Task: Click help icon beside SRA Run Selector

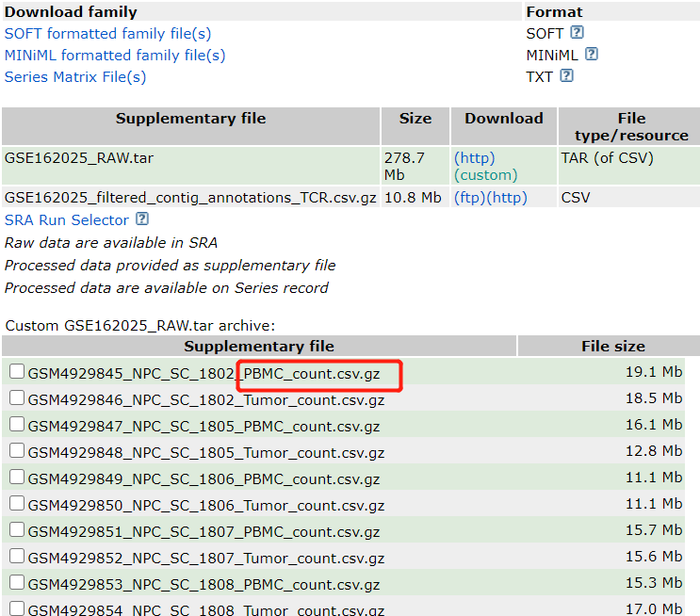Action: pyautogui.click(x=142, y=219)
